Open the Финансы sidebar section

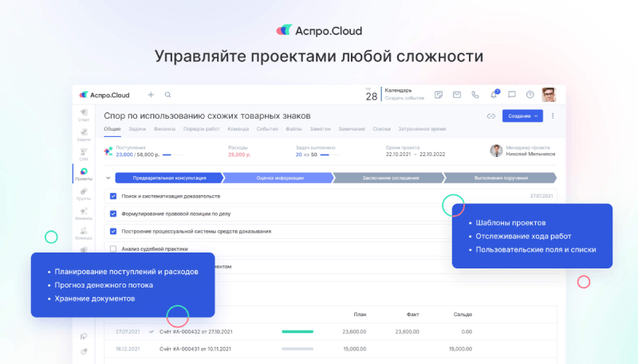pyautogui.click(x=84, y=213)
